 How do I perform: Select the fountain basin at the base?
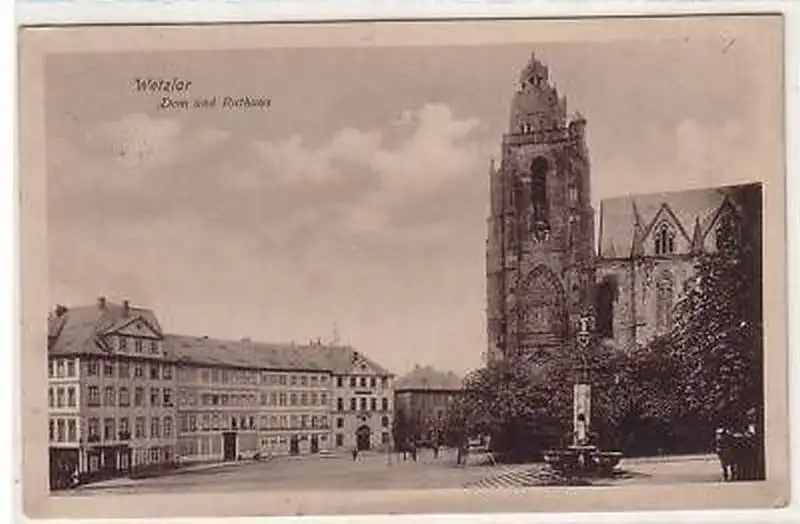(583, 460)
